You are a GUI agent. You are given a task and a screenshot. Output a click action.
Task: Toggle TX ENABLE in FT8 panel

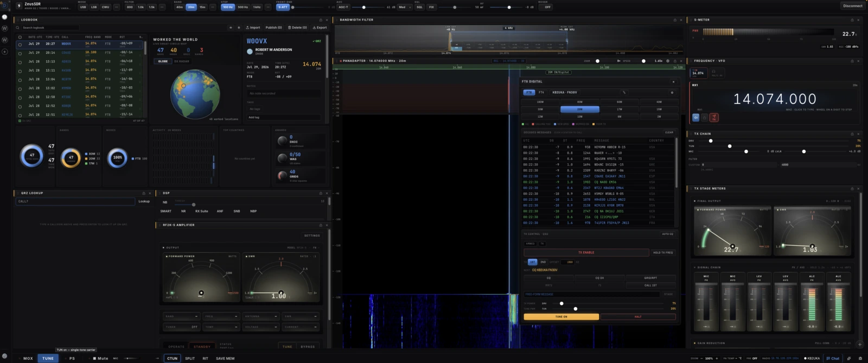pyautogui.click(x=586, y=252)
